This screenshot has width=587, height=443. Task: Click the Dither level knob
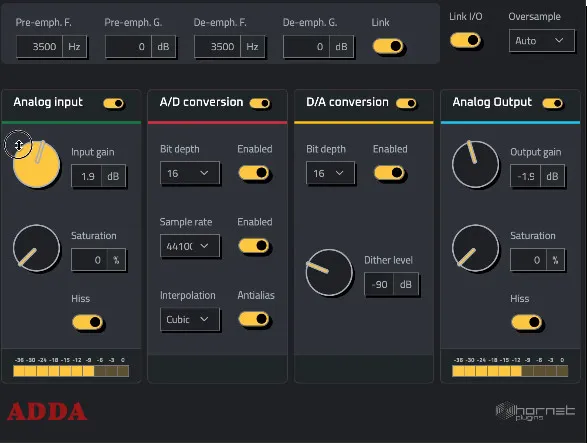pos(329,273)
